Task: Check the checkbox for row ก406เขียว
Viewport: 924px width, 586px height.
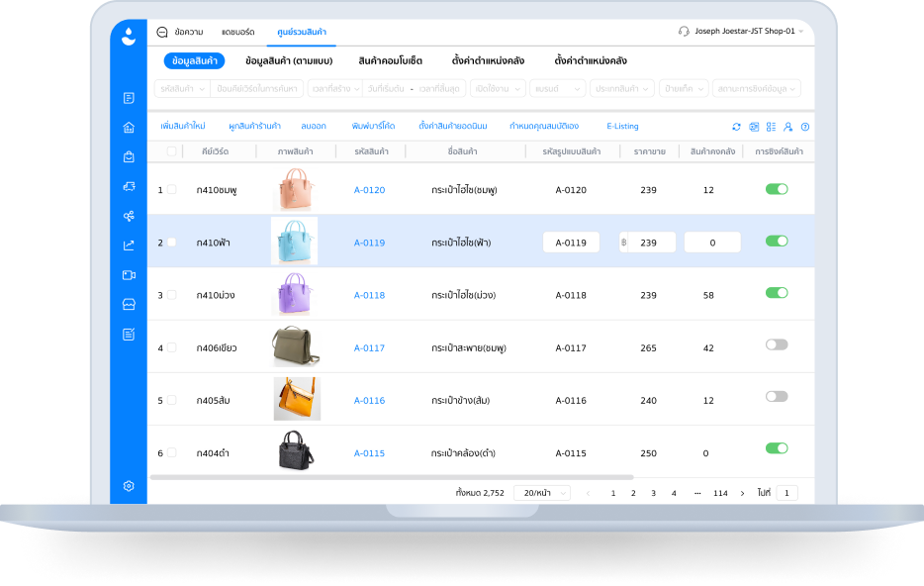Action: [171, 347]
